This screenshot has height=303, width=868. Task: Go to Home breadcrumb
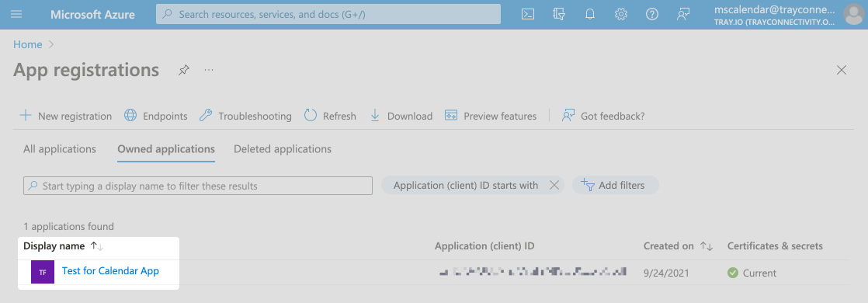tap(28, 44)
